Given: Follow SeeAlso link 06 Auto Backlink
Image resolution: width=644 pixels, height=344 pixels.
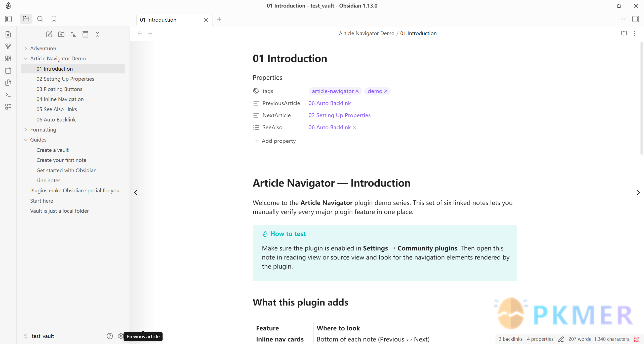Looking at the screenshot, I should click(330, 127).
